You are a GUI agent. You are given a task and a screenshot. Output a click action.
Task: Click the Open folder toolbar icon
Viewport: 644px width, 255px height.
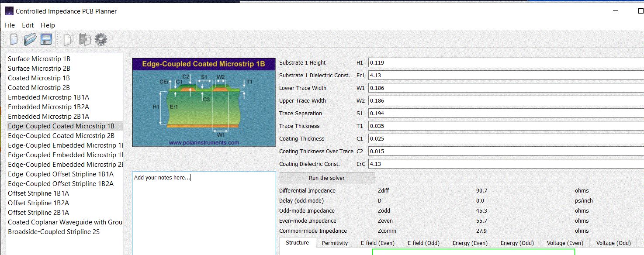[30, 39]
